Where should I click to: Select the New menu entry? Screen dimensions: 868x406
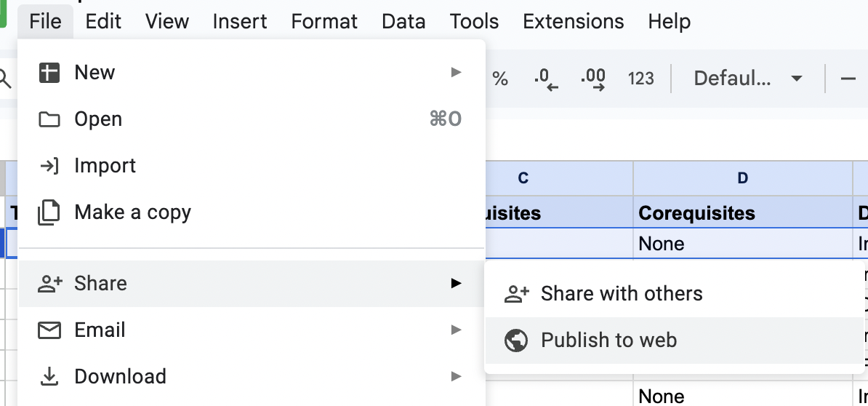click(252, 73)
